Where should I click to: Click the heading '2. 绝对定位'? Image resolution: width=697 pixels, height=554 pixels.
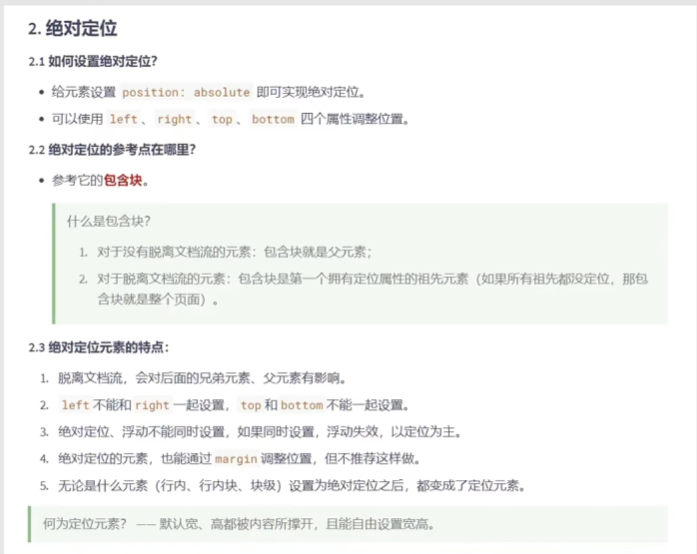pos(72,28)
